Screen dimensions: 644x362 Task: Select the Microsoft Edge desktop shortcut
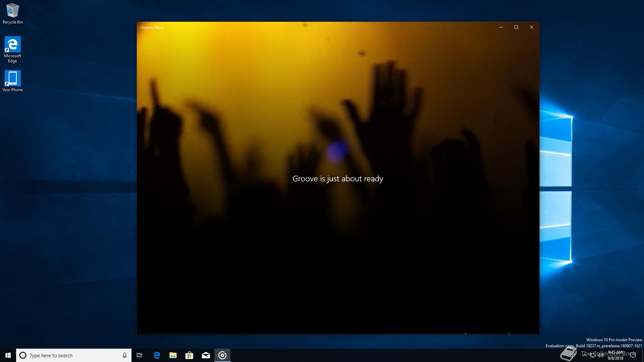coord(12,50)
